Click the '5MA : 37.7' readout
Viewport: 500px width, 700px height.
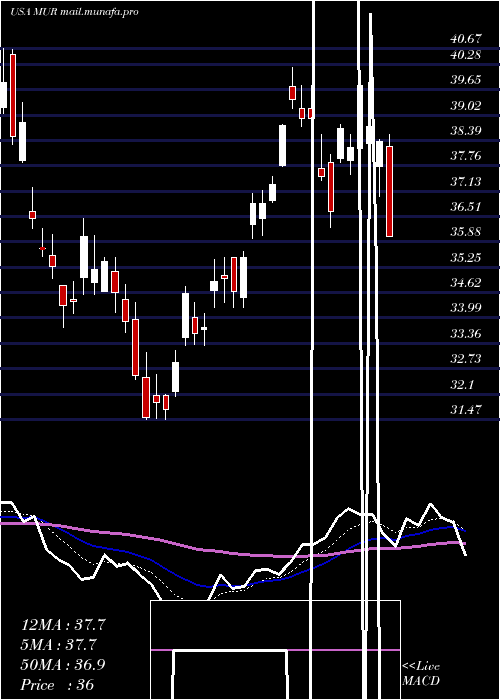(x=58, y=644)
